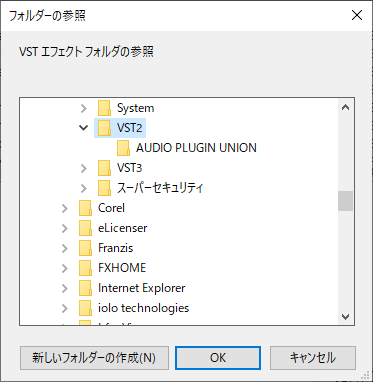This screenshot has width=373, height=382.
Task: Click the Internet Explorer folder icon
Action: 85,288
